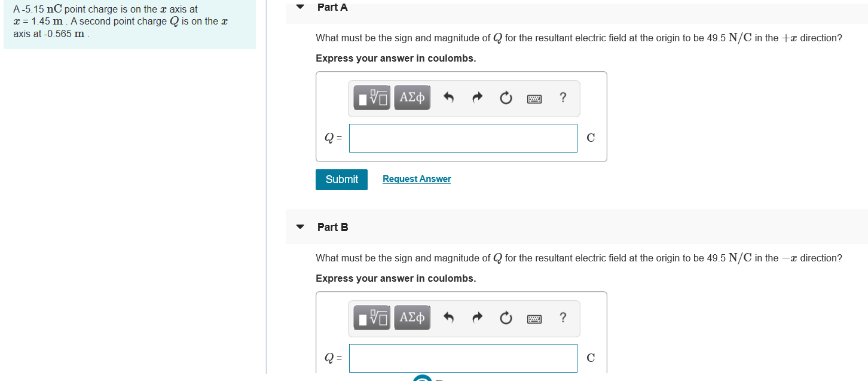Image resolution: width=868 pixels, height=381 pixels.
Task: Open help question mark in Part B toolbar
Action: (563, 318)
